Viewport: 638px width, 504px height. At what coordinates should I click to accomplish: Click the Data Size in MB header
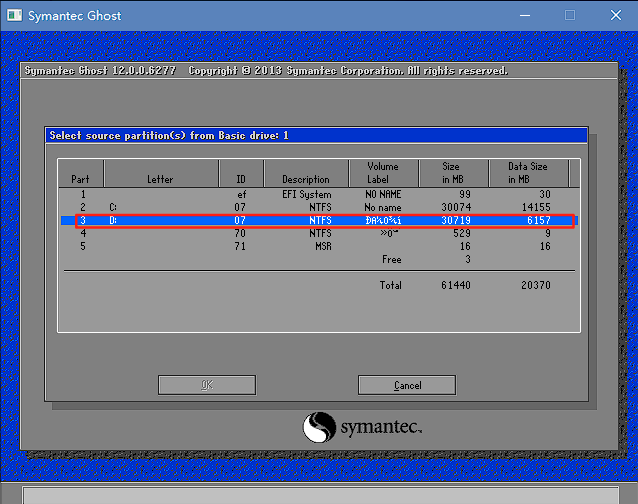pos(527,173)
